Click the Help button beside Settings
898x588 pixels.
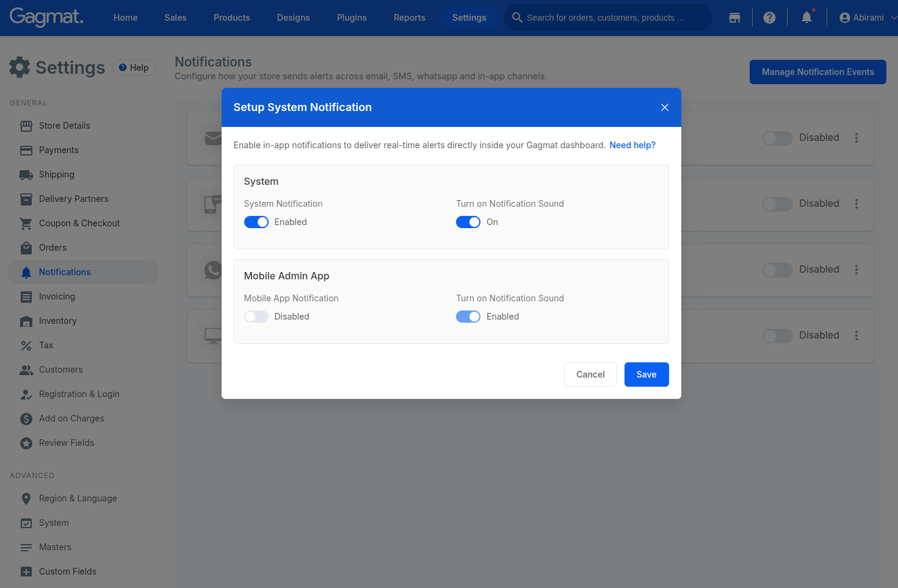[x=134, y=68]
